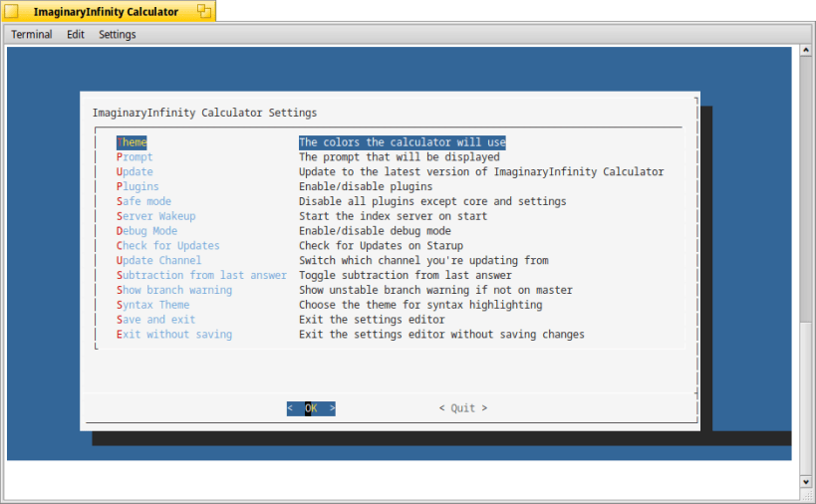816x504 pixels.
Task: Select the Debug Mode entry
Action: (146, 230)
